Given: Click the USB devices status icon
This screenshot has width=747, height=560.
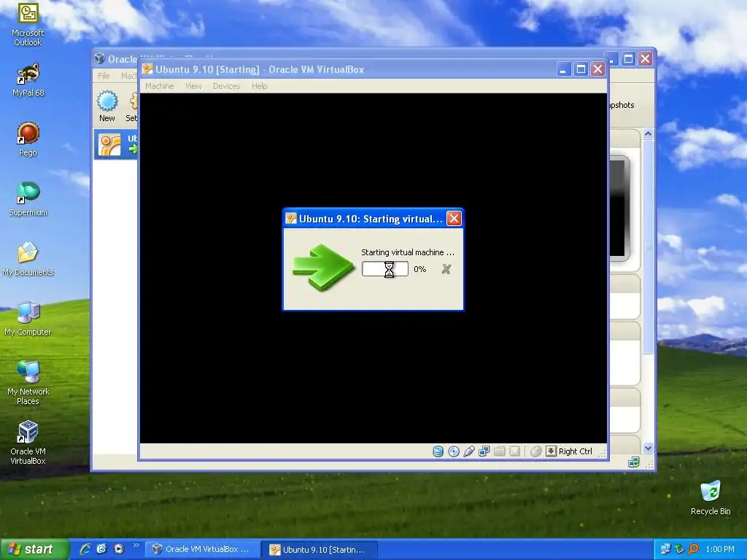Looking at the screenshot, I should (x=469, y=451).
